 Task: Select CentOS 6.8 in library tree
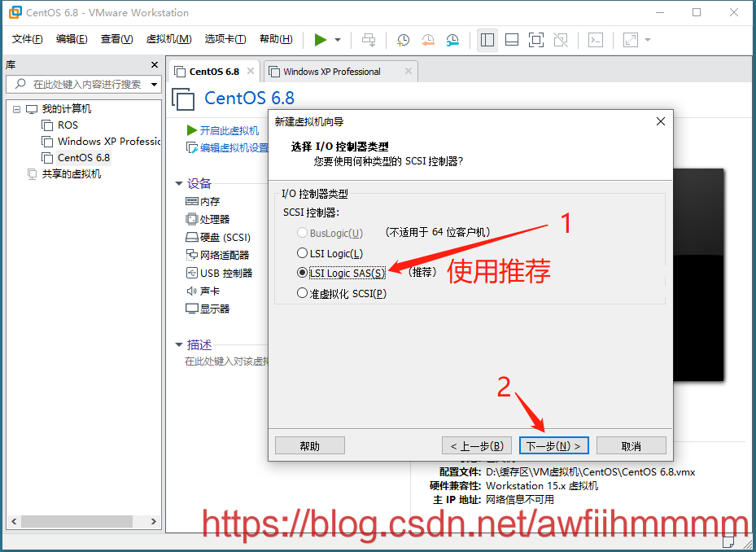tap(84, 158)
